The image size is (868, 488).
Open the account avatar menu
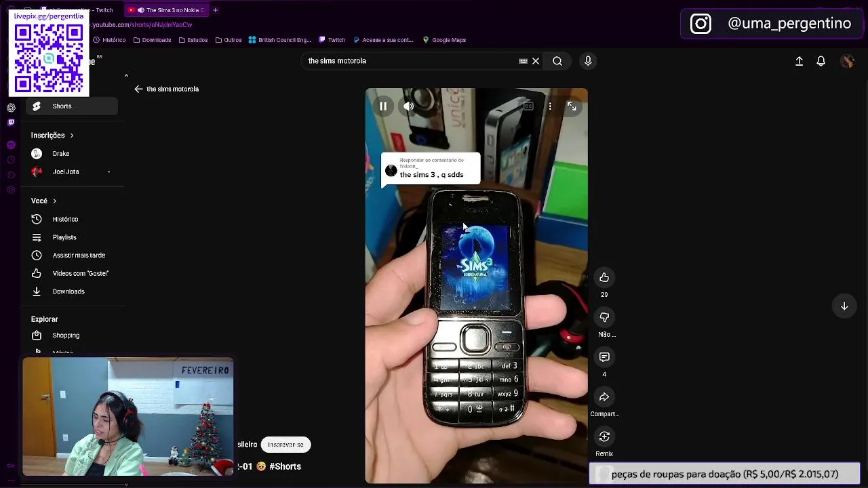pos(847,61)
